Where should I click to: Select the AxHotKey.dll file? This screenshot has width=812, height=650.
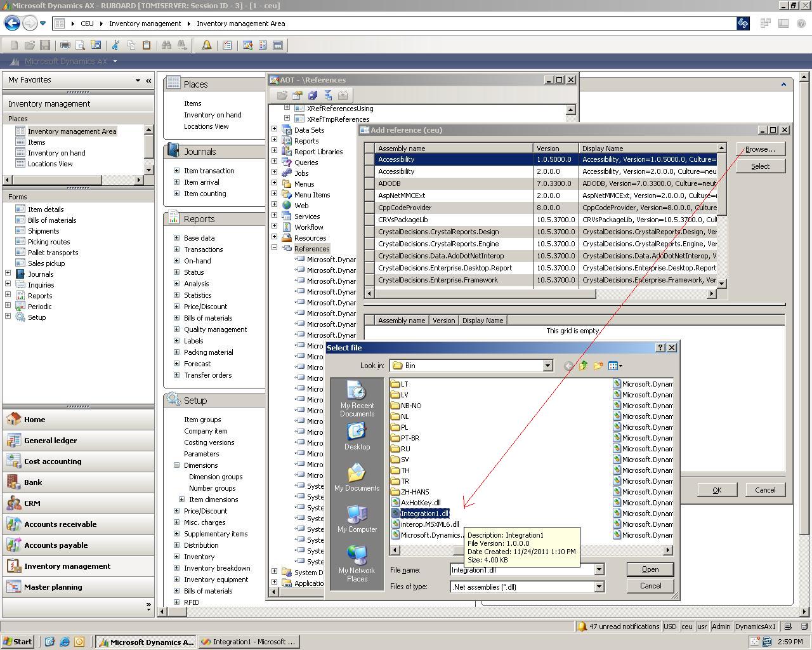coord(416,503)
